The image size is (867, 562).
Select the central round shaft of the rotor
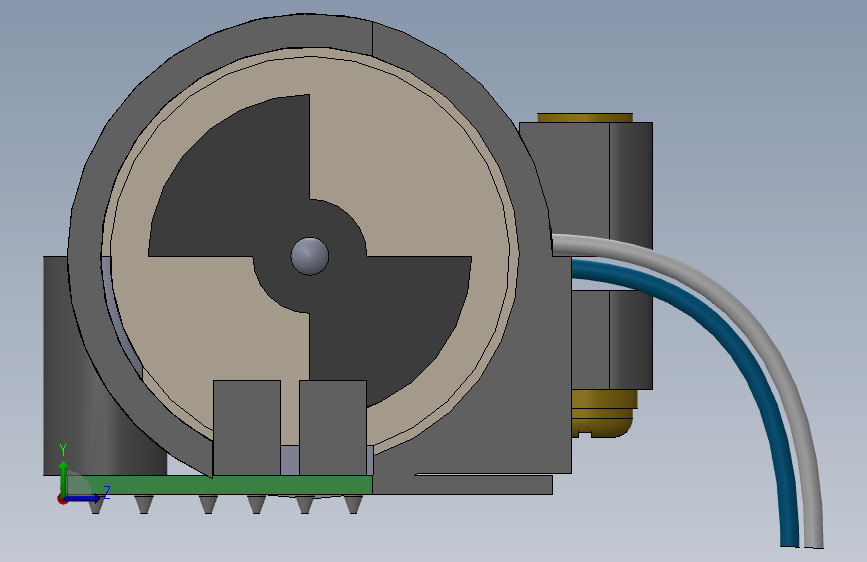tap(310, 256)
